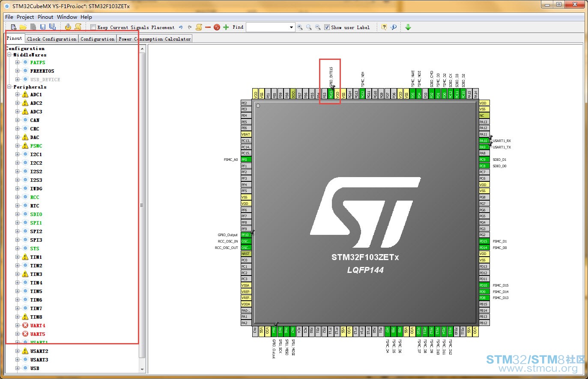
Task: Expand the ADC1 peripheral node
Action: [x=18, y=95]
